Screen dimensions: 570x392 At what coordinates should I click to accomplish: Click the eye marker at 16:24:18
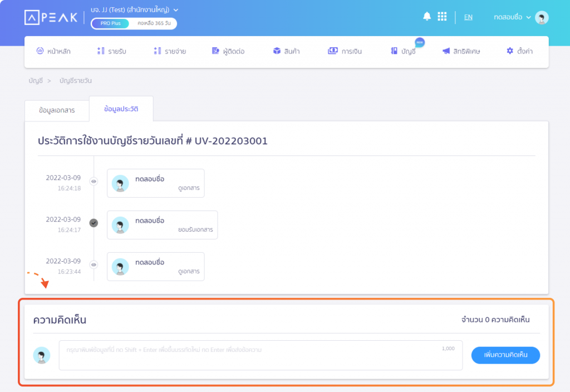(94, 181)
